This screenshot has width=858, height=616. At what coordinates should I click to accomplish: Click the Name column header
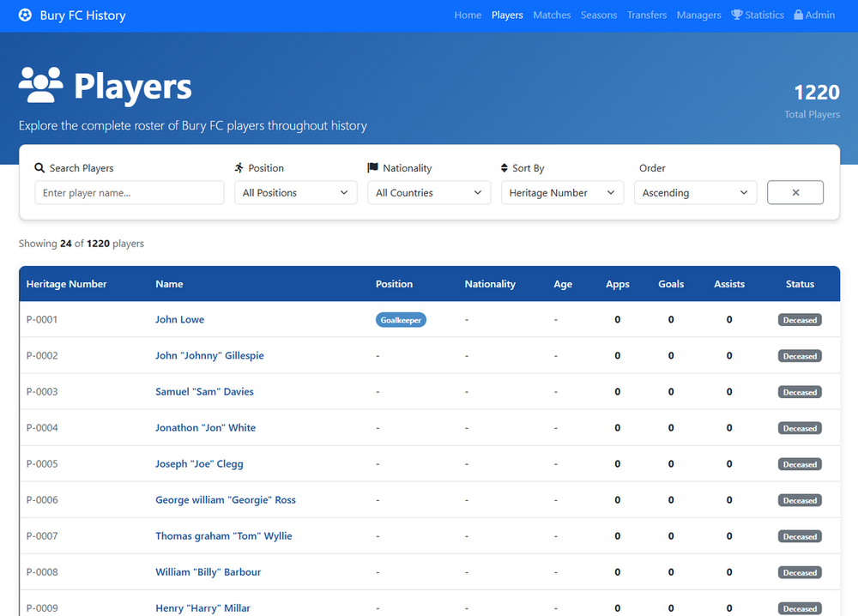tap(169, 284)
